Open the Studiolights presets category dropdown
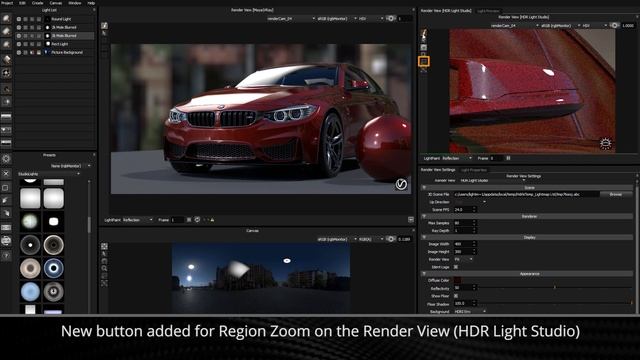The width and height of the screenshot is (640, 360). (49, 174)
